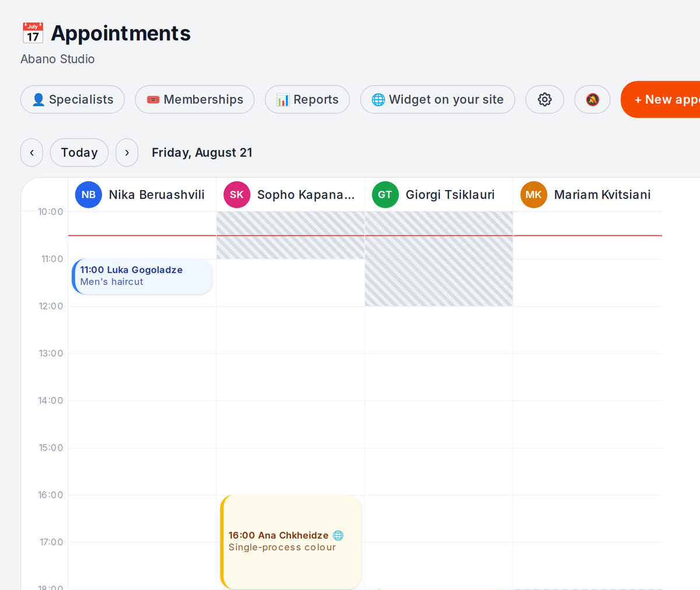The width and height of the screenshot is (700, 590).
Task: Open Widget on your site
Action: pyautogui.click(x=437, y=100)
